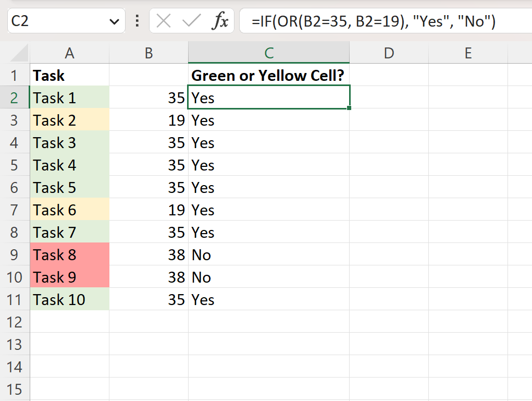Select cell 'Task 3'

[x=69, y=142]
